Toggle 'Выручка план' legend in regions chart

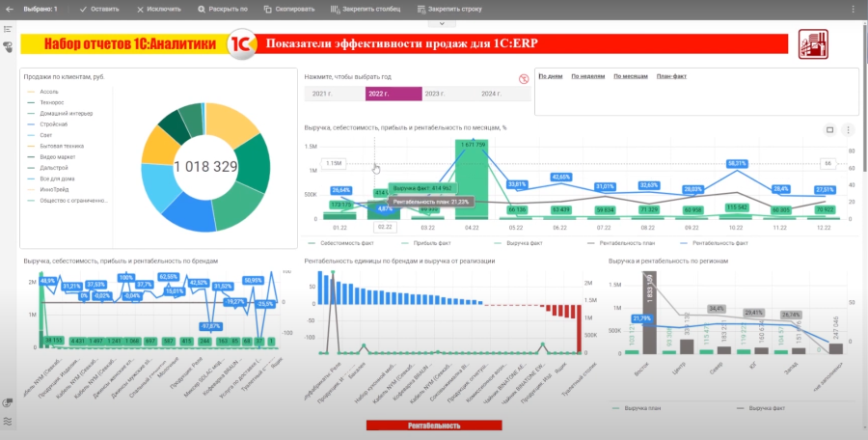(637, 408)
